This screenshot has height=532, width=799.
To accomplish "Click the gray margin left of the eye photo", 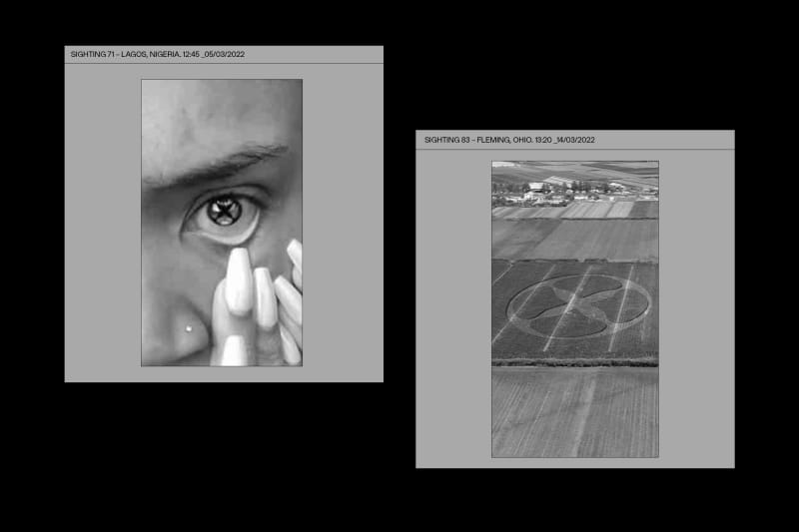I will [x=102, y=222].
